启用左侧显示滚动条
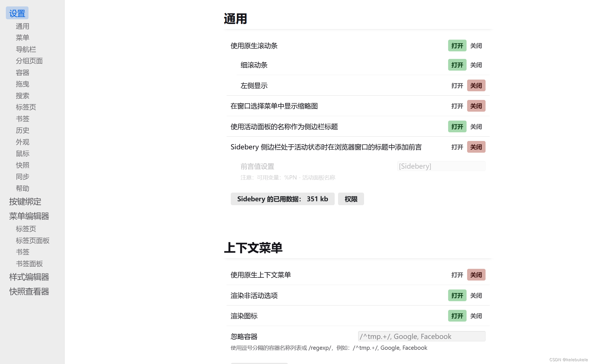592x364 pixels. point(457,85)
